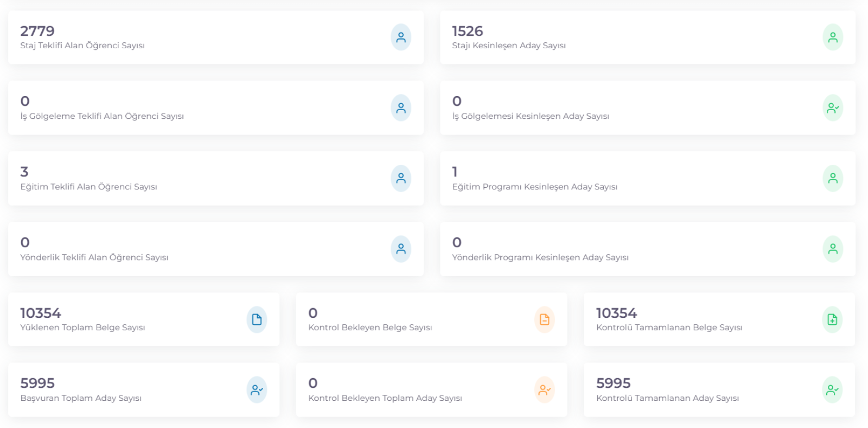This screenshot has width=868, height=428.
Task: Click green document-plus icon for Kontrolü Tamamlanan Belge
Action: (x=832, y=320)
